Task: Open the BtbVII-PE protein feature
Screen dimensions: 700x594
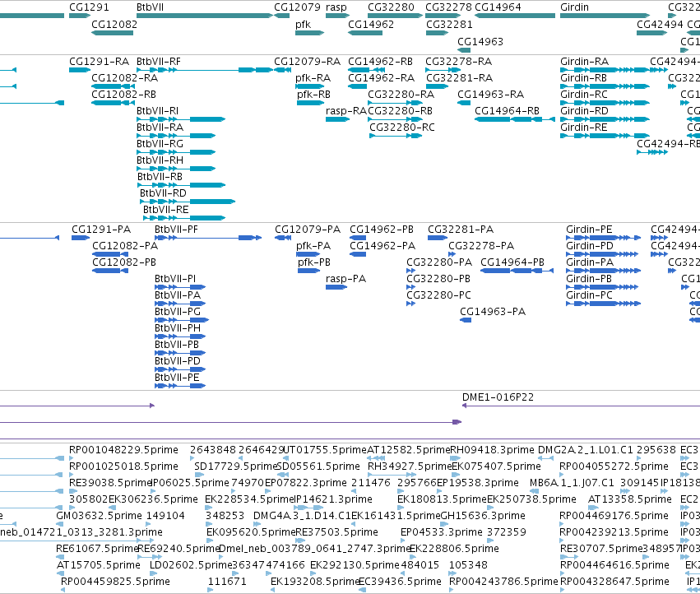Action: 180,386
